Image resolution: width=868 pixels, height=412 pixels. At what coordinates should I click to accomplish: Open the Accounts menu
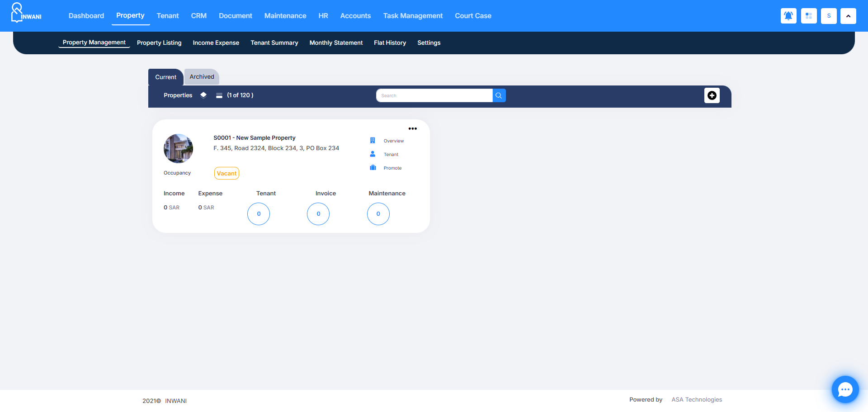[x=355, y=16]
